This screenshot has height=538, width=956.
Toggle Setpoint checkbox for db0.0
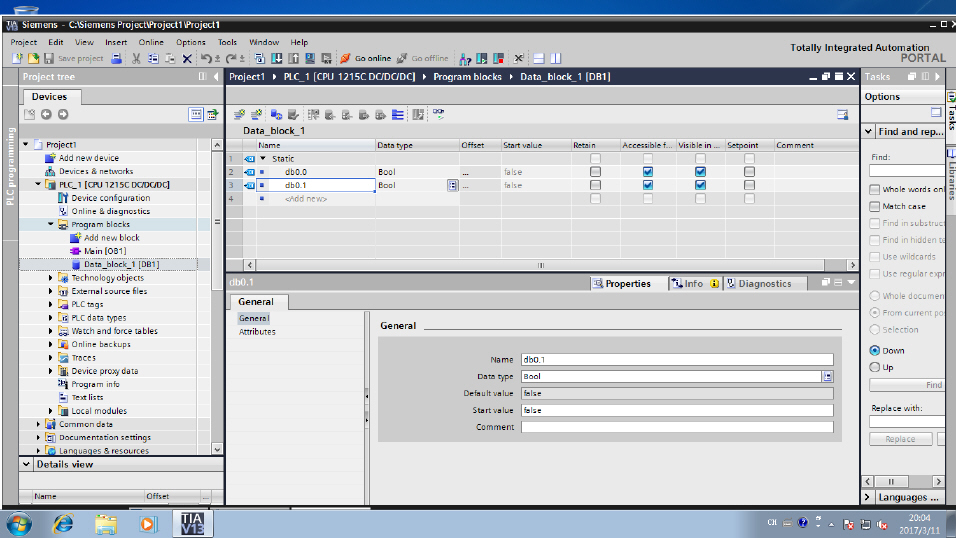pyautogui.click(x=749, y=172)
